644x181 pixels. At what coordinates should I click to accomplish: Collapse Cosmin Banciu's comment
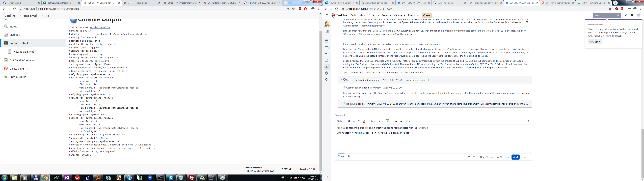341,87
